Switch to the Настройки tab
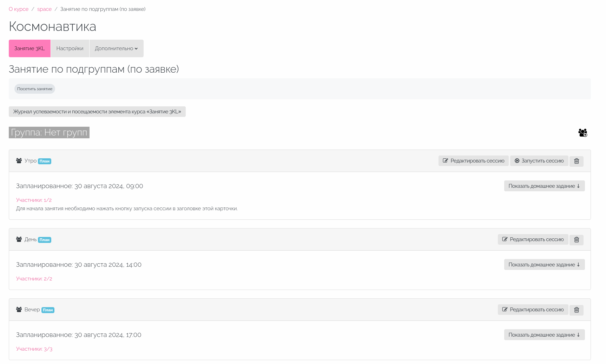 pos(70,48)
